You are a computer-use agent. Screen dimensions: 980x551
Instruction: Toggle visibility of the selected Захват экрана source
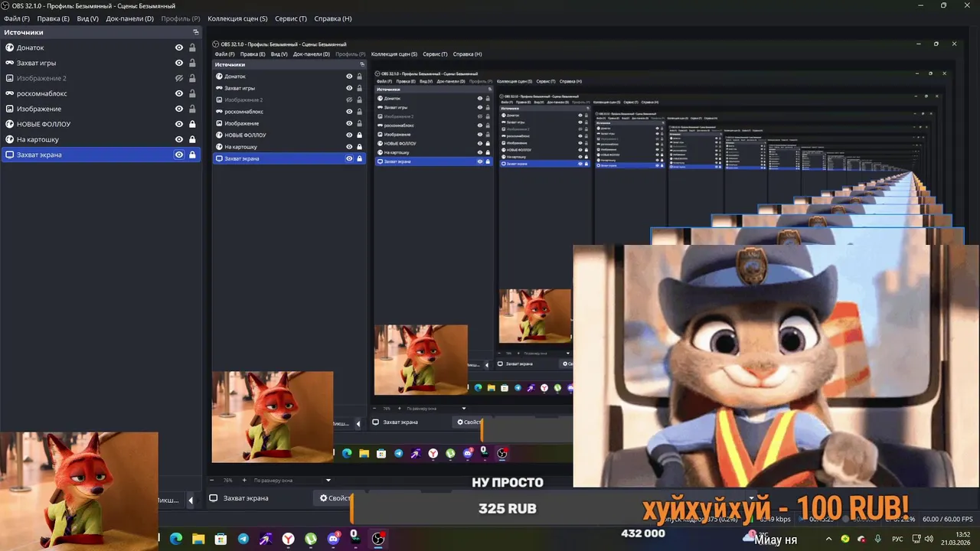[x=179, y=155]
